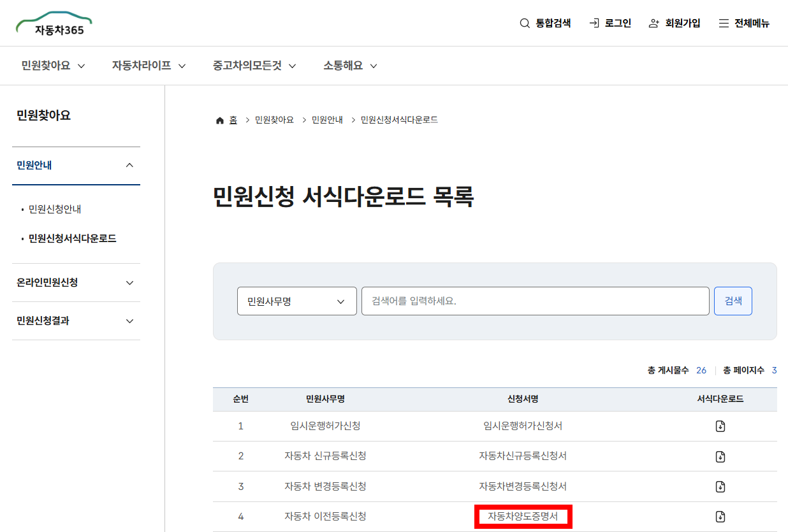The image size is (788, 532).
Task: Click the 자동차 변경등록신청 service name cell
Action: [x=325, y=487]
